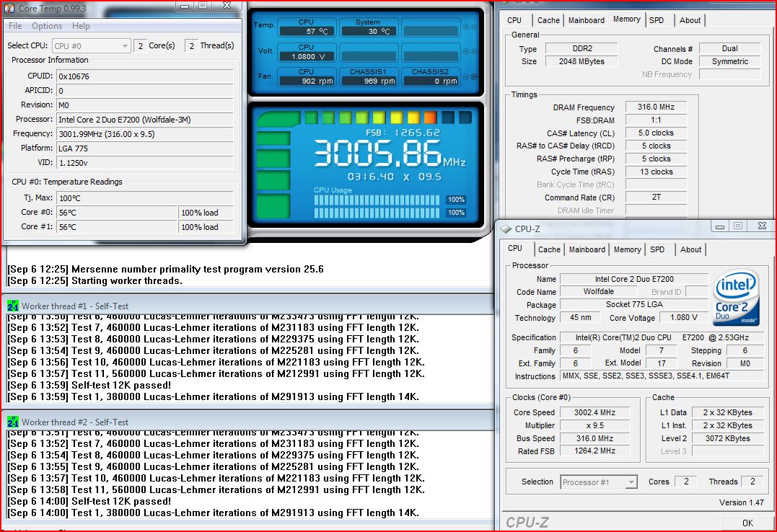Click the Worker thread #1 window icon
The height and width of the screenshot is (532, 777).
point(13,306)
